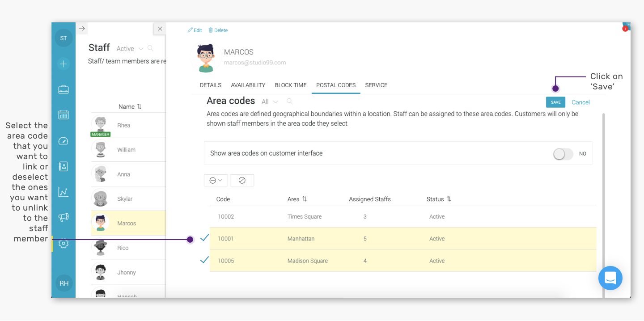Screen dimensions: 644x321
Task: Click the circle-slash toolbar button above the area codes table
Action: [x=242, y=180]
